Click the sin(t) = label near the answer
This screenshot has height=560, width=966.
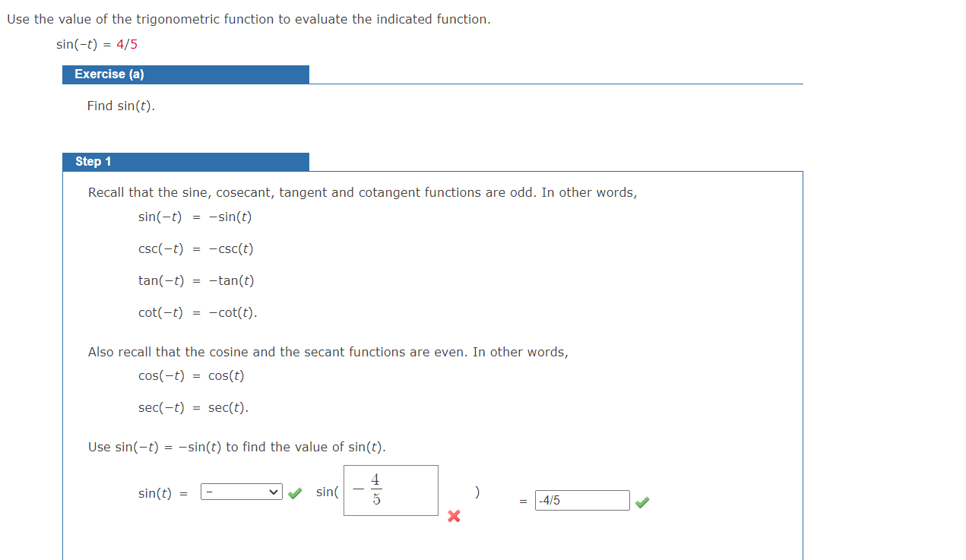[x=160, y=492]
